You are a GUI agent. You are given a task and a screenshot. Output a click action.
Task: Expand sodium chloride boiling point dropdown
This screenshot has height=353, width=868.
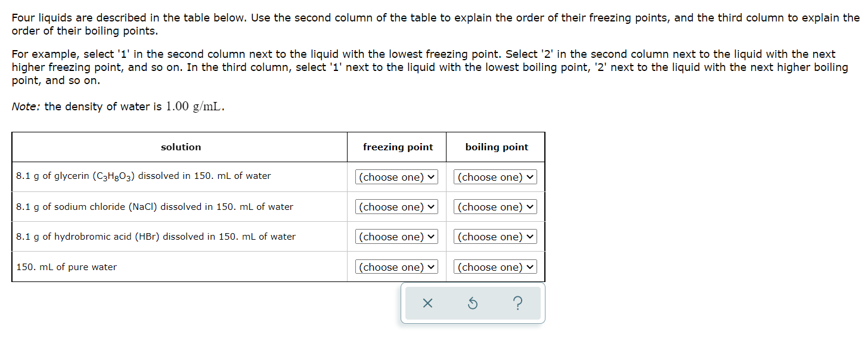pyautogui.click(x=496, y=207)
